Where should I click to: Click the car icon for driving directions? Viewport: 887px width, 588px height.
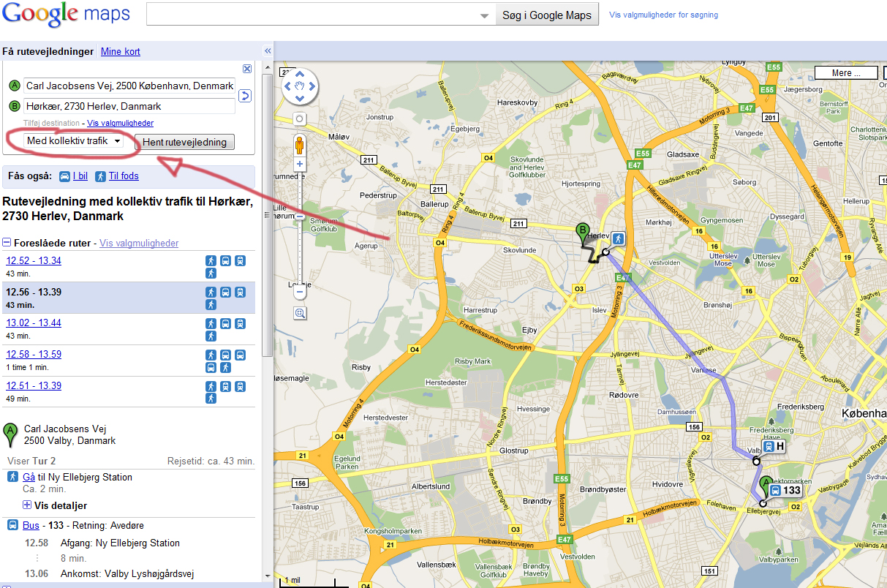tap(64, 176)
